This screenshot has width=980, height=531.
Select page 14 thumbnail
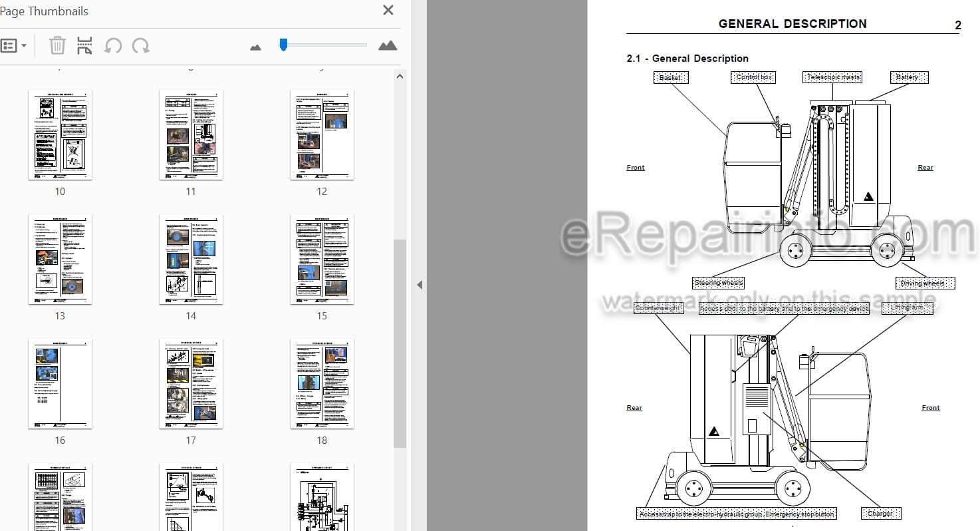[191, 260]
